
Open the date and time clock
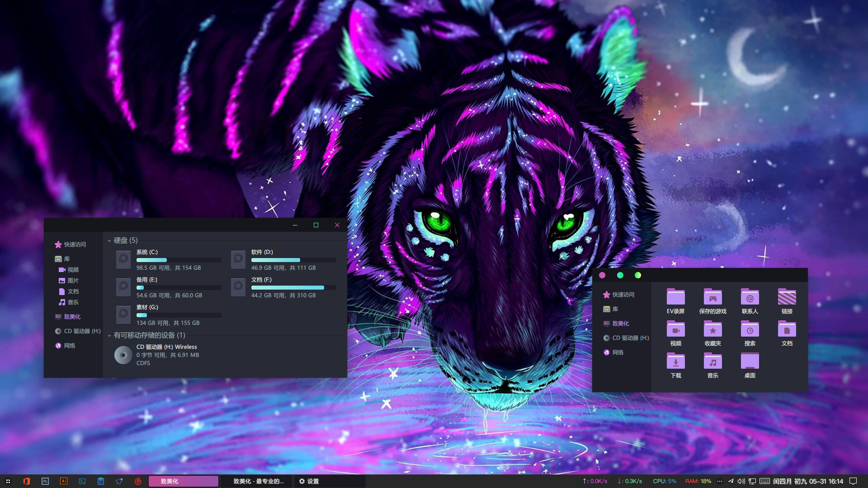(x=808, y=481)
